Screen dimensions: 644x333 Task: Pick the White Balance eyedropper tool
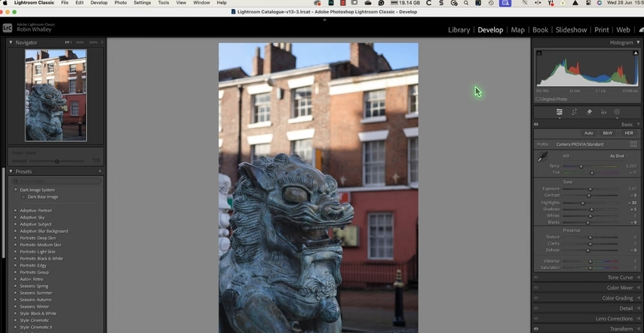click(542, 157)
